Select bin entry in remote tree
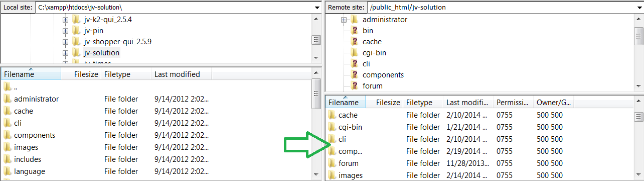The height and width of the screenshot is (181, 644). tap(368, 31)
